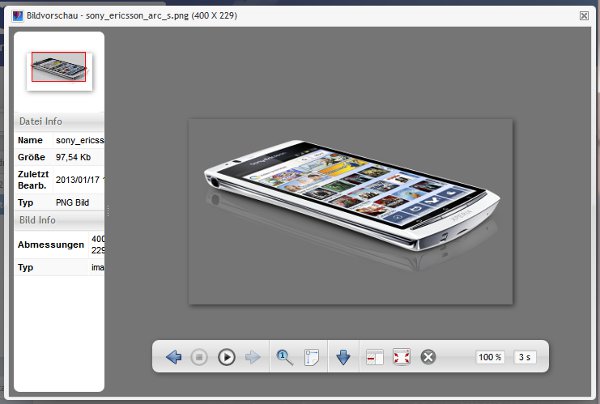Screen dimensions: 600x404
Task: Click the Name label in Datei Info
Action: 30,140
